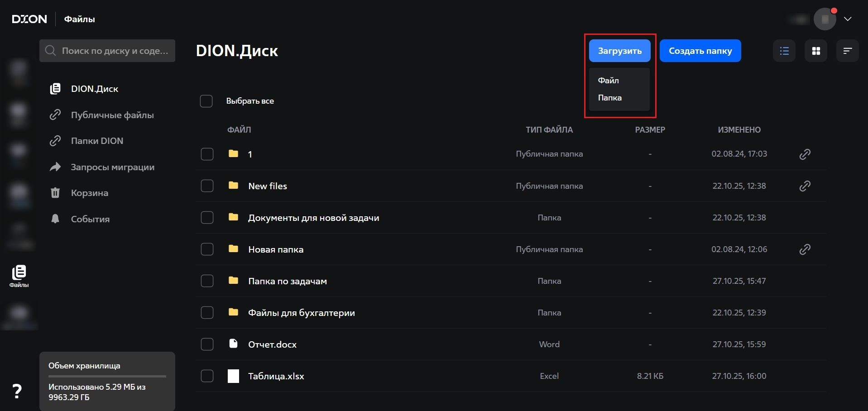Click the Файлы icon in left rail
868x411 pixels.
point(19,276)
